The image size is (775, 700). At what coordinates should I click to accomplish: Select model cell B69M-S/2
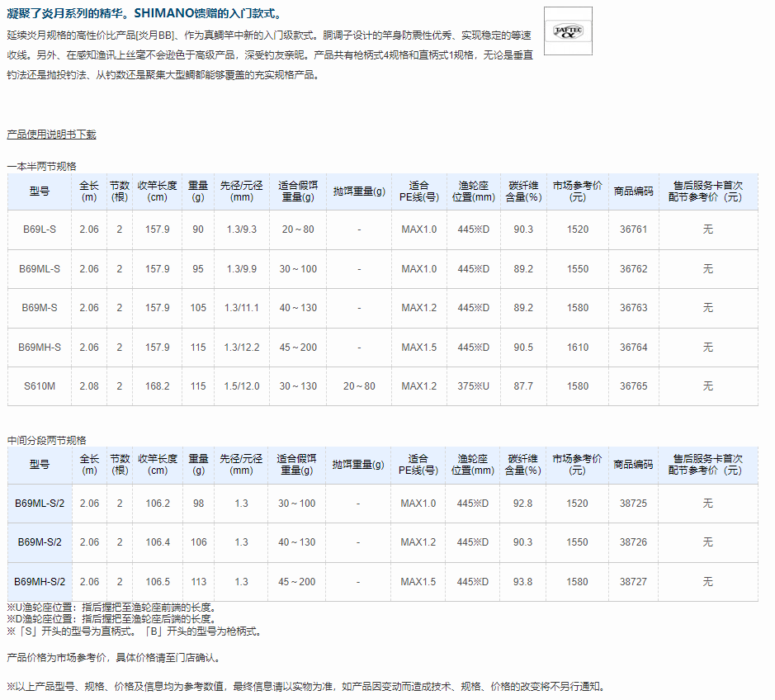(40, 542)
